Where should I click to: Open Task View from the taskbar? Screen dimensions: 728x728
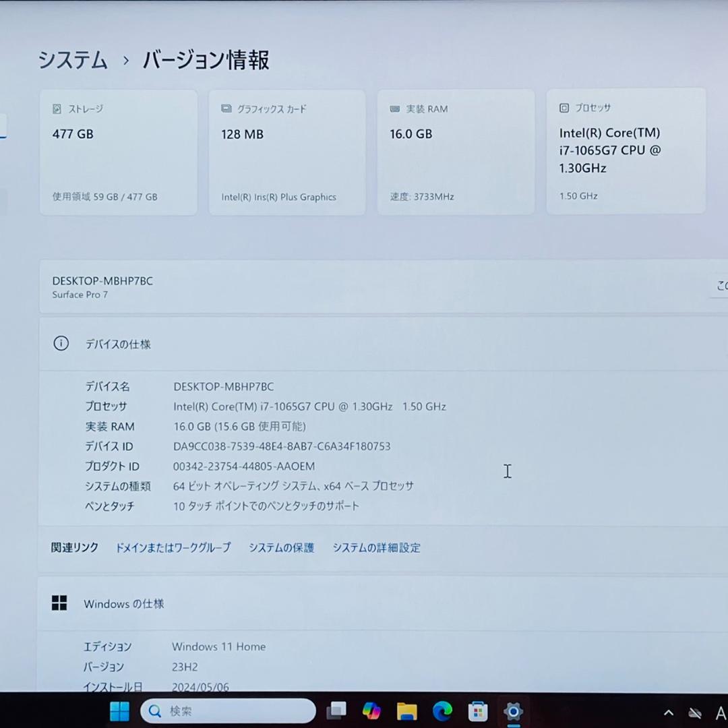[x=337, y=710]
